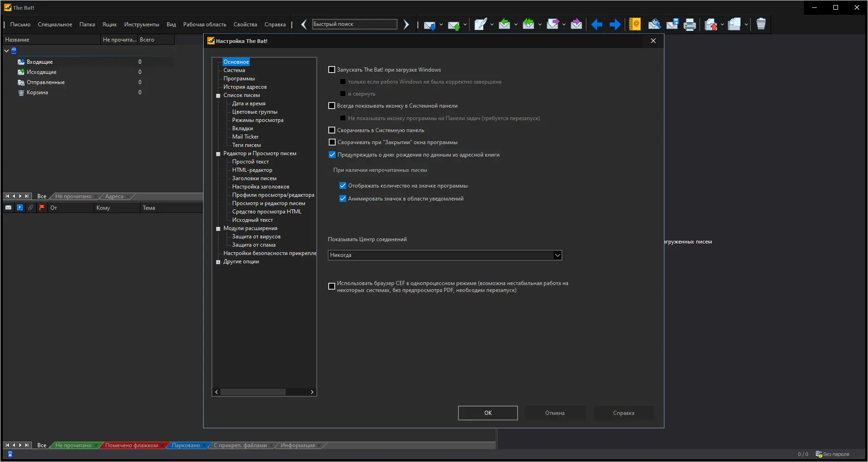Uncheck the birthday warning 'Предупреждать о днях рождения' box
Image resolution: width=868 pixels, height=462 pixels.
332,155
